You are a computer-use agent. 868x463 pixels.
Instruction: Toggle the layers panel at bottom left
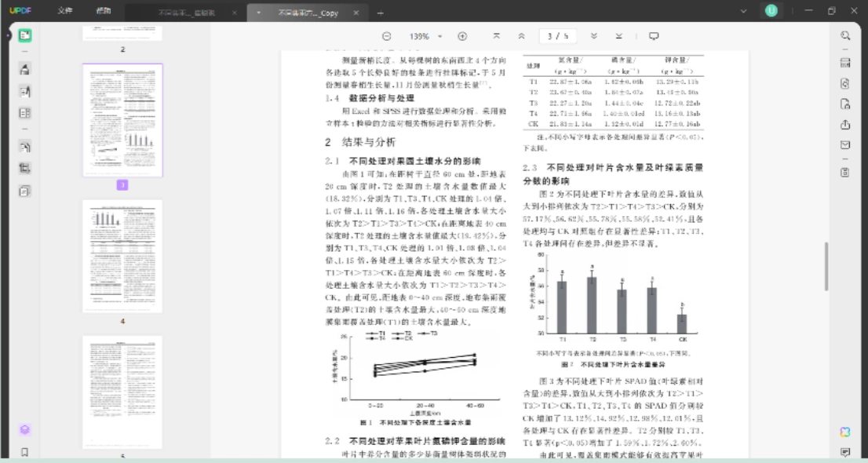24,430
